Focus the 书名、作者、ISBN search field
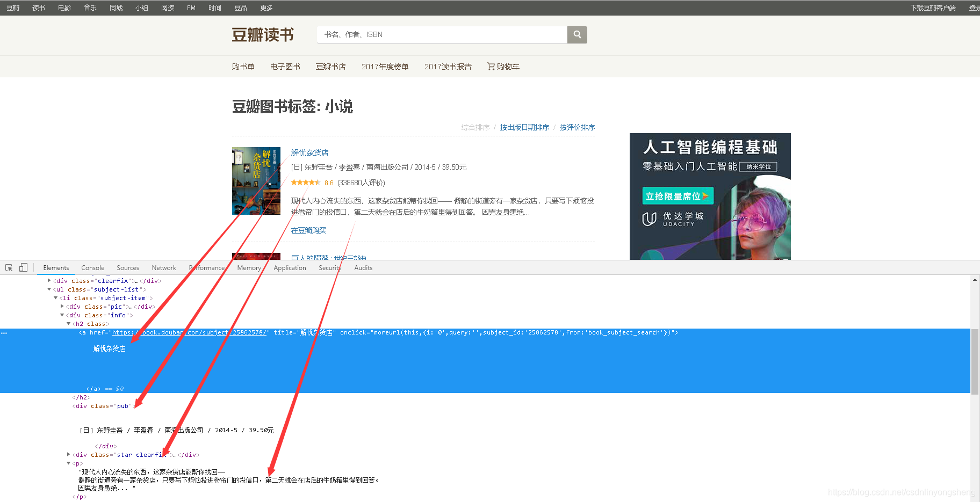This screenshot has height=502, width=980. pos(442,34)
